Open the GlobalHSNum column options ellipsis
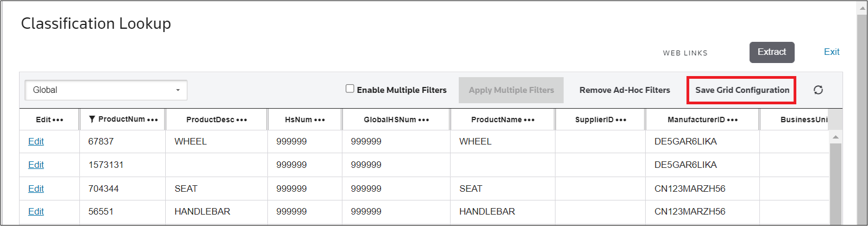868x226 pixels. [x=424, y=120]
